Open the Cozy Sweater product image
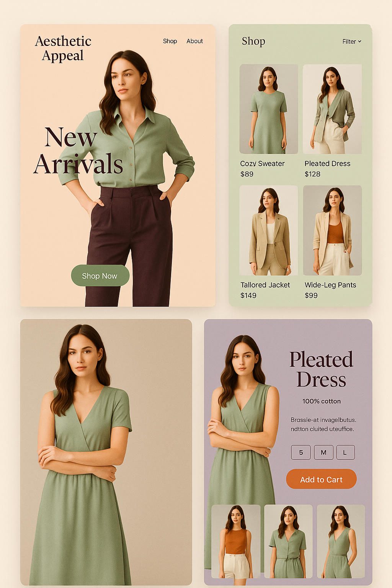 269,109
